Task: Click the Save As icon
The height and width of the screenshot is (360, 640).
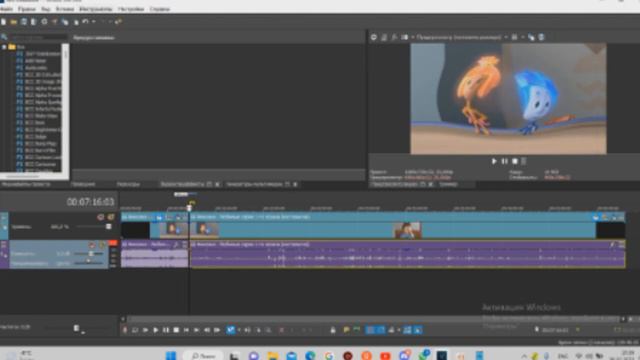Action: (x=34, y=22)
